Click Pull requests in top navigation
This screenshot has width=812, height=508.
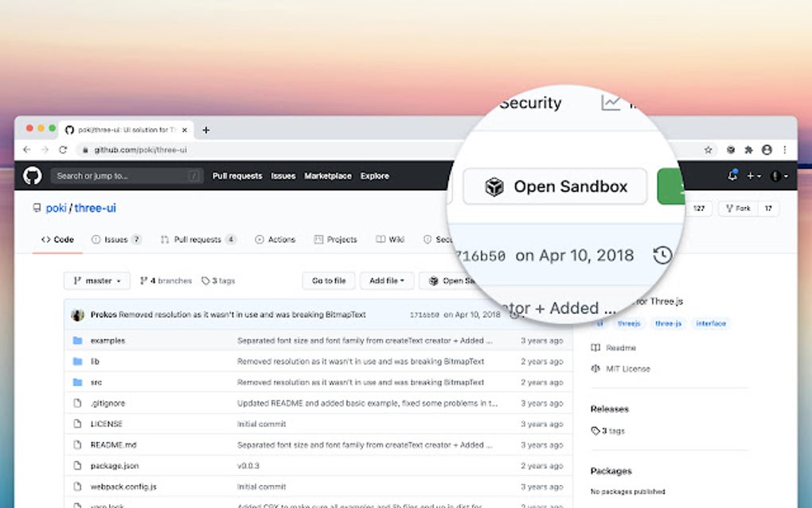237,176
